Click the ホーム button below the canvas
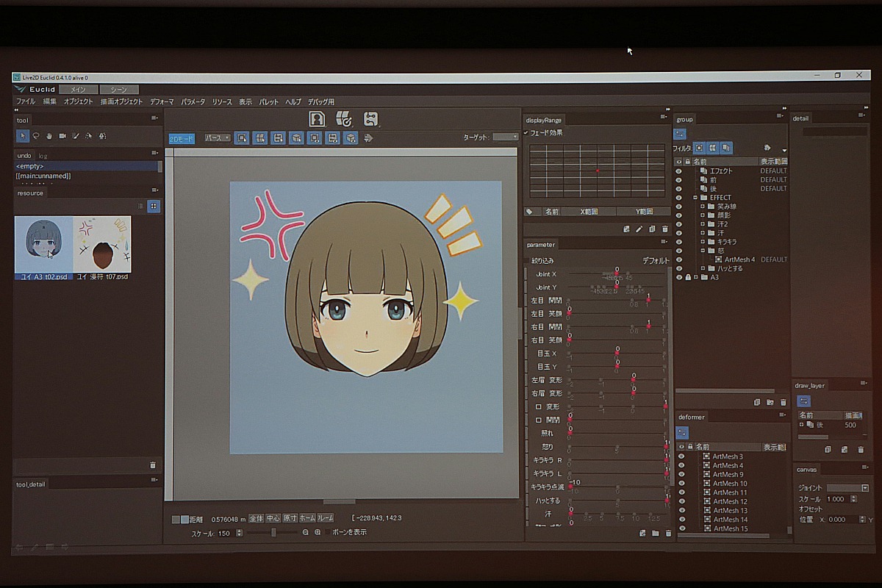The height and width of the screenshot is (588, 882). tap(307, 519)
